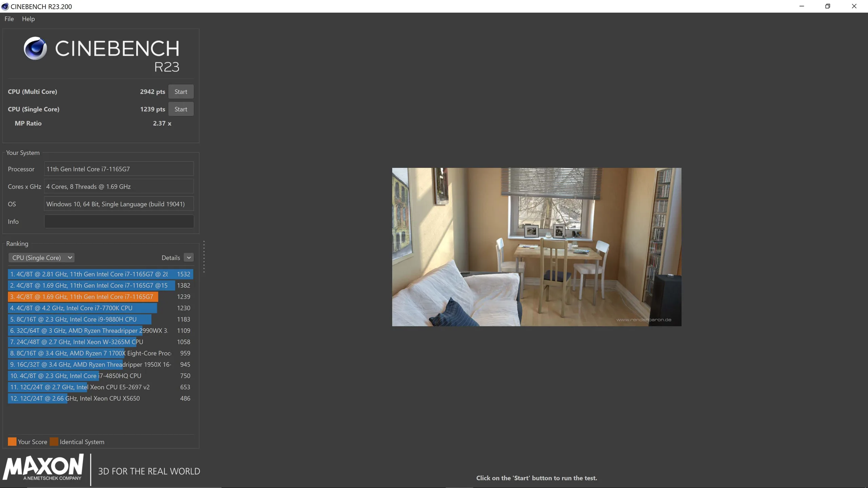The width and height of the screenshot is (868, 488).
Task: Select the orange ranking entry scoring 1239
Action: pyautogui.click(x=101, y=297)
